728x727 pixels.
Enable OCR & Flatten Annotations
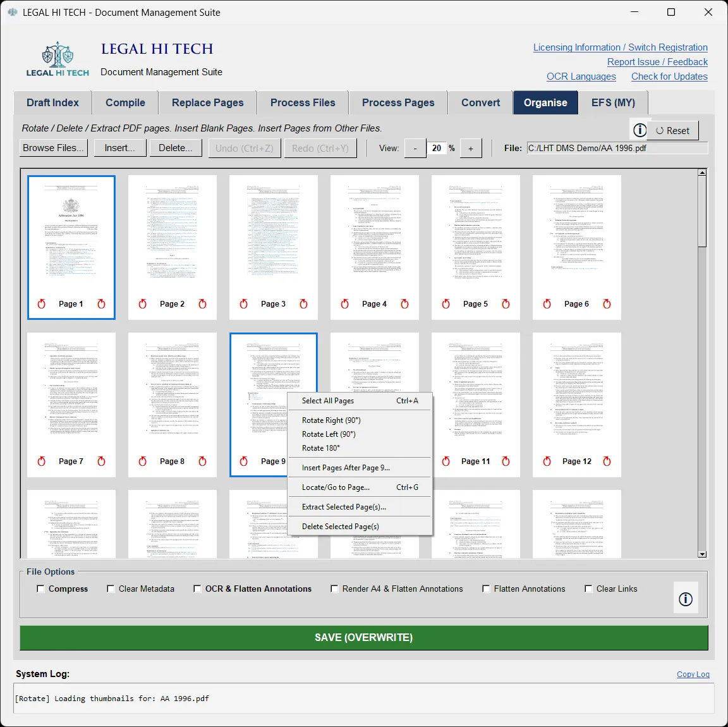pos(197,589)
